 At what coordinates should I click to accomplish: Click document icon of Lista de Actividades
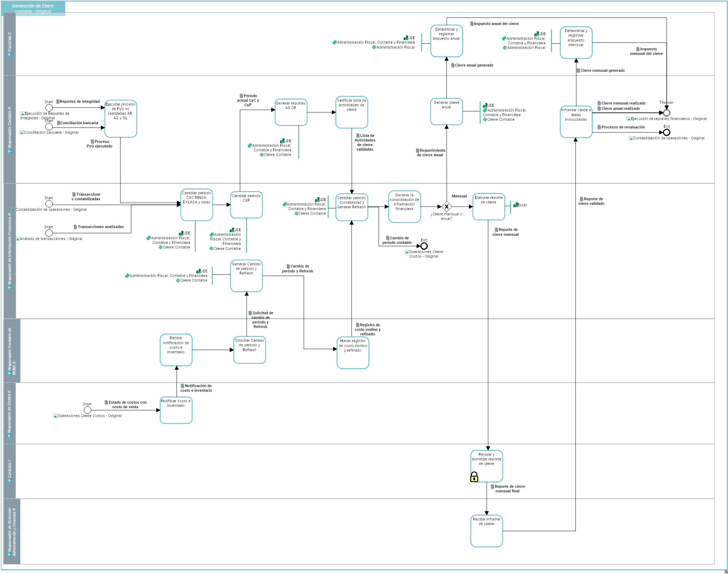point(358,135)
